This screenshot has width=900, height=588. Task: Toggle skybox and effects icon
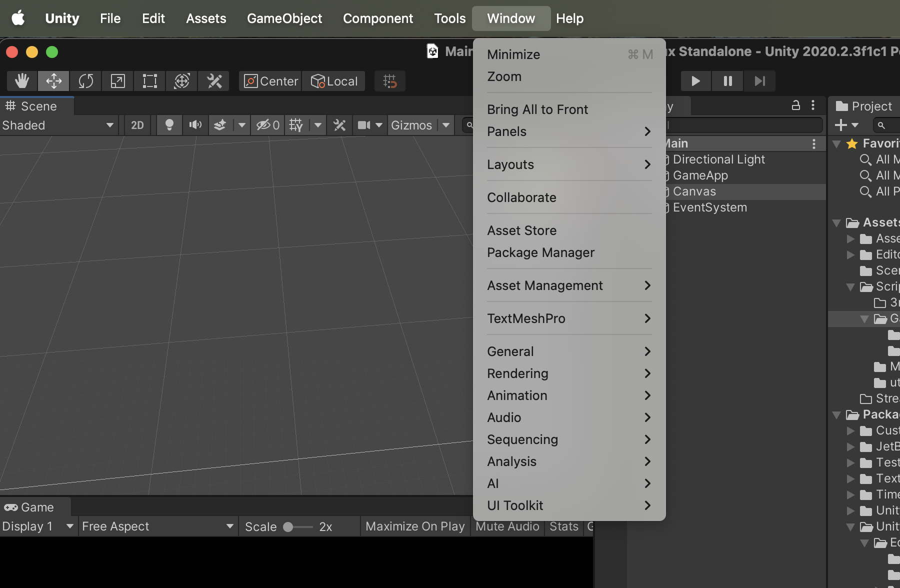(220, 125)
